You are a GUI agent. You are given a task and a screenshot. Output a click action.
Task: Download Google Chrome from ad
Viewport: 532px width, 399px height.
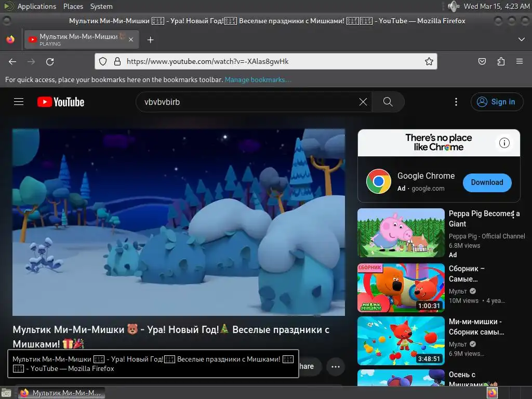[x=487, y=182]
